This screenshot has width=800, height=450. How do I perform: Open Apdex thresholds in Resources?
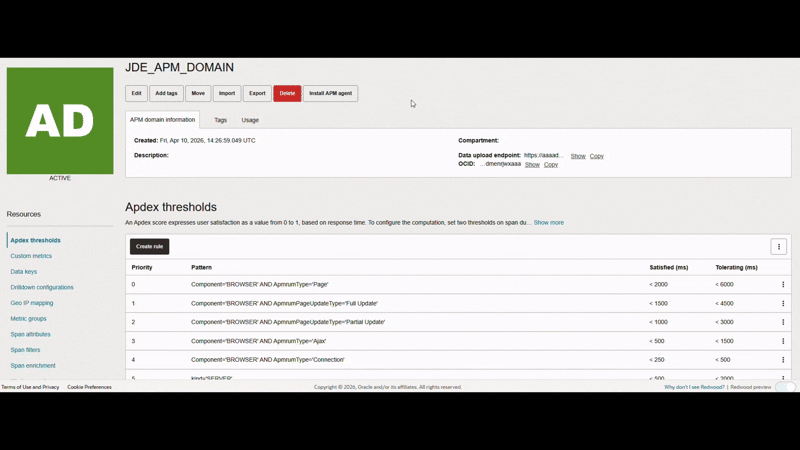click(x=35, y=240)
